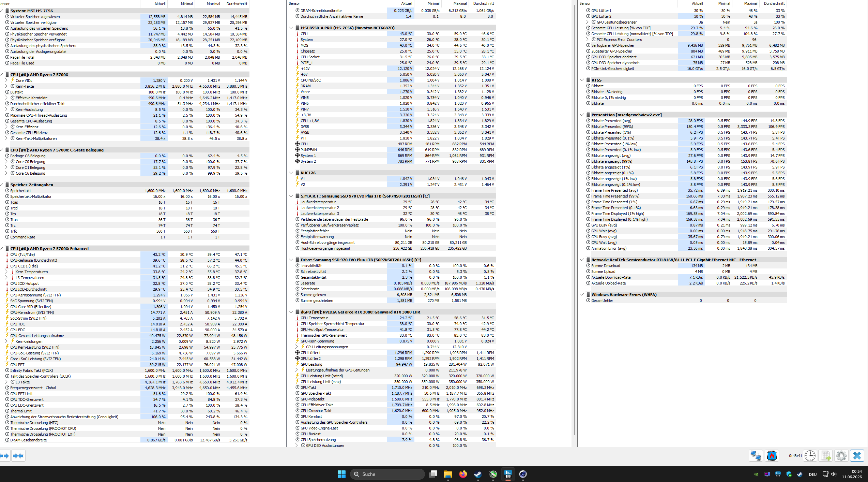Click the 0:48:41 elapsed time readout
This screenshot has width=868, height=482.
point(795,456)
